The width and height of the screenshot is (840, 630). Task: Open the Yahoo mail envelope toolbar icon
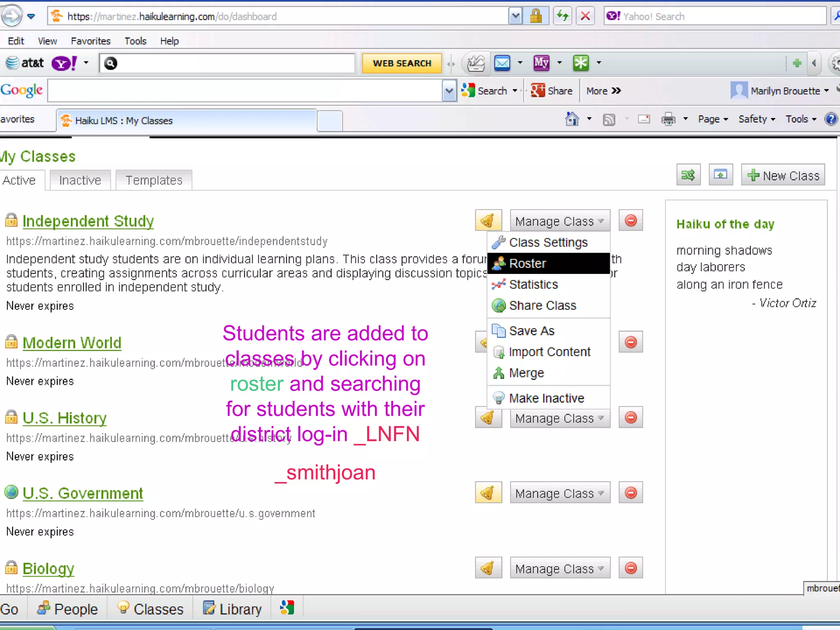tap(502, 63)
